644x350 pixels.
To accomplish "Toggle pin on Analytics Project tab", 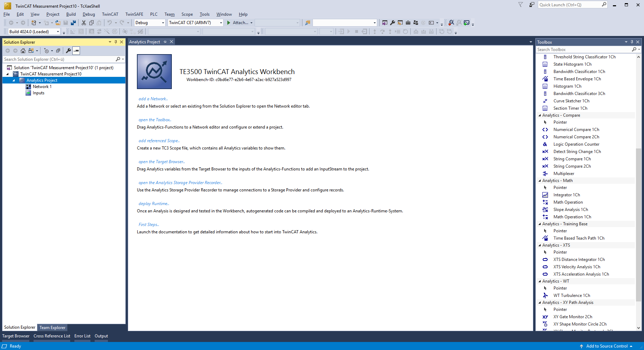I will [165, 42].
